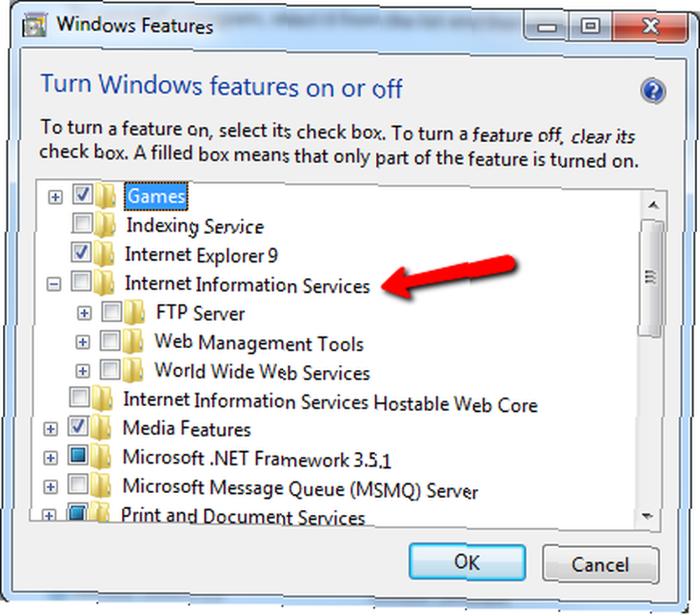
Task: Expand the Media Features node
Action: click(x=50, y=429)
